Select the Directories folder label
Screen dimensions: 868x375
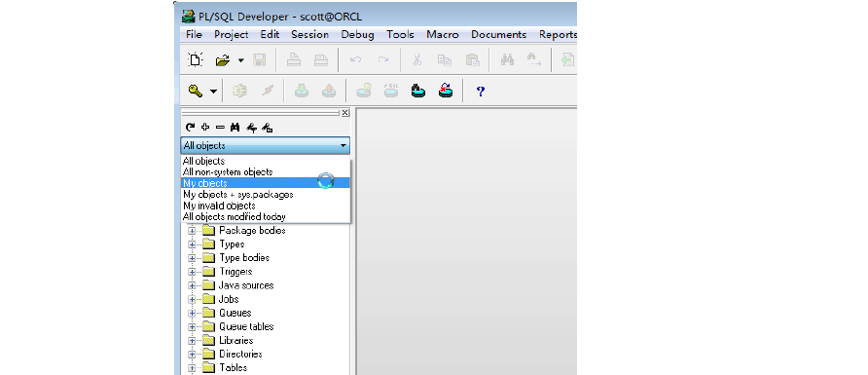[240, 354]
